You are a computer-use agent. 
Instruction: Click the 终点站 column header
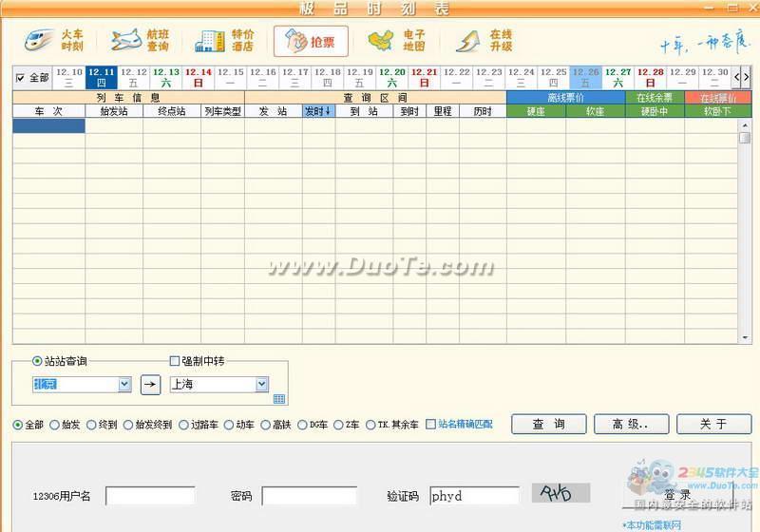(172, 111)
